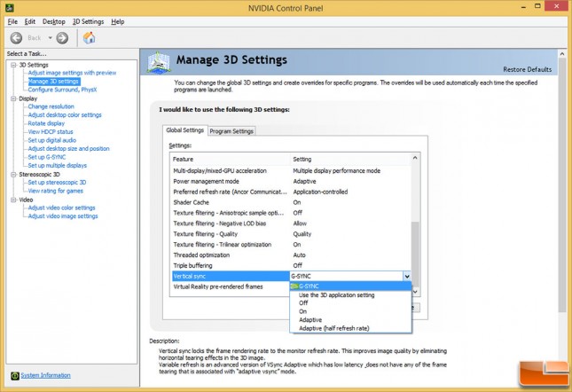
Task: Select Texture filtering - Anisotropic sample row
Action: click(292, 213)
